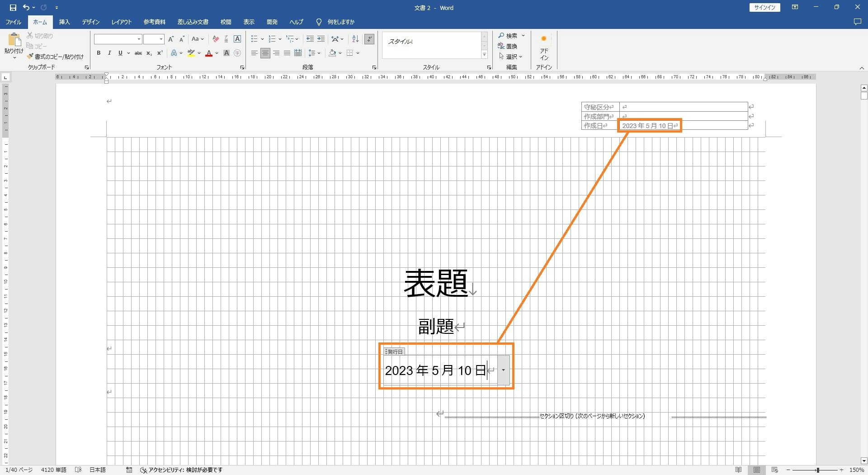Toggle center alignment
This screenshot has width=868, height=475.
265,53
